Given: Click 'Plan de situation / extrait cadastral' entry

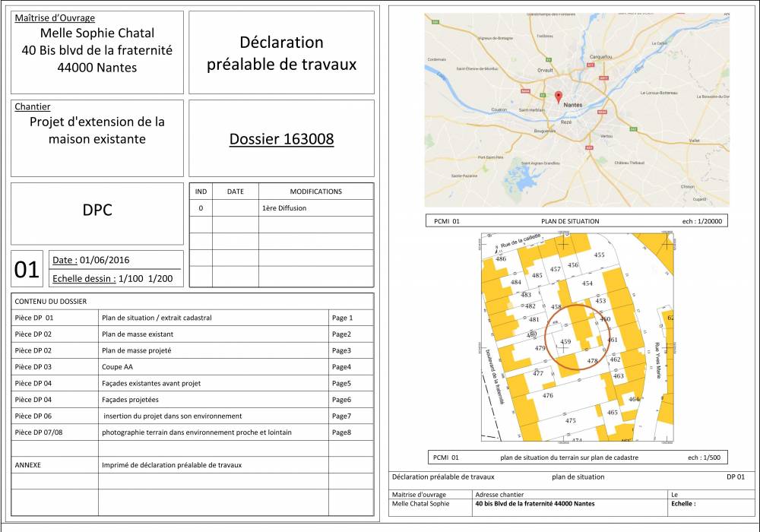Looking at the screenshot, I should [157, 318].
